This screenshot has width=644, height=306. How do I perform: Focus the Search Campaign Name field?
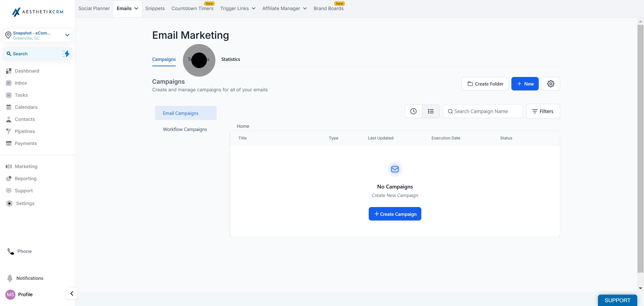tap(483, 111)
